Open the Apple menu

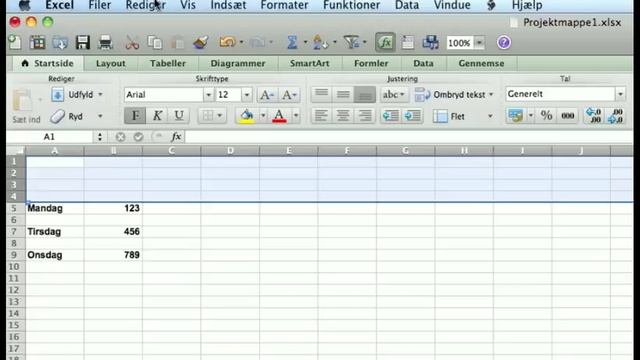click(x=24, y=5)
